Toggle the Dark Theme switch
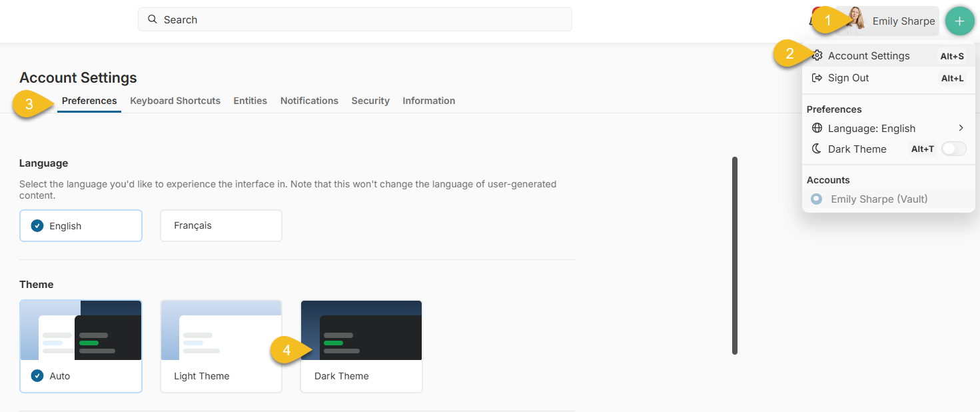Screen dimensions: 980x412 [953, 149]
